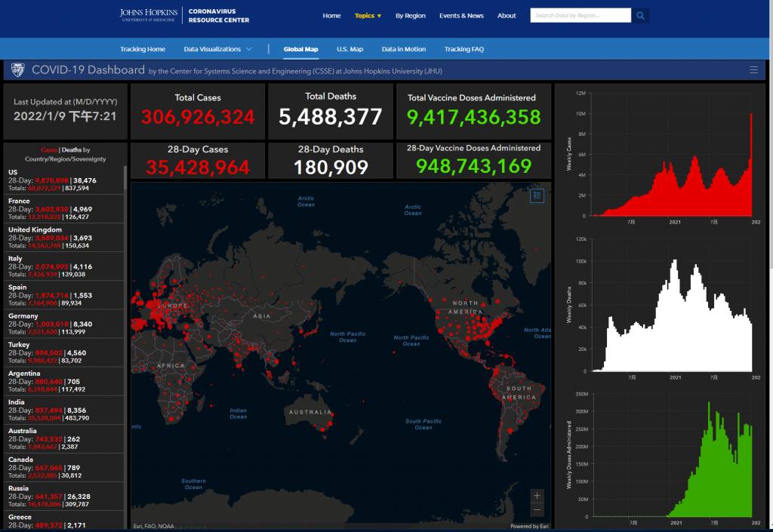The height and width of the screenshot is (532, 773).
Task: Open the map legend list icon
Action: (x=537, y=195)
